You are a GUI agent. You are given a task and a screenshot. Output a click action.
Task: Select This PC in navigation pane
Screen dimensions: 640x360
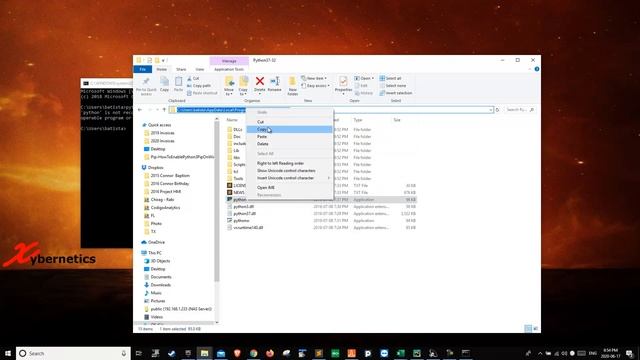(154, 253)
